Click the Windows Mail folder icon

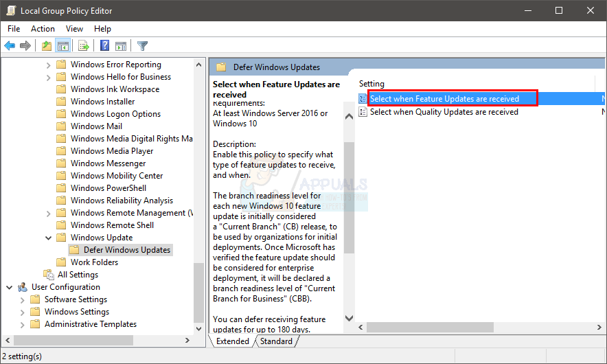[61, 126]
